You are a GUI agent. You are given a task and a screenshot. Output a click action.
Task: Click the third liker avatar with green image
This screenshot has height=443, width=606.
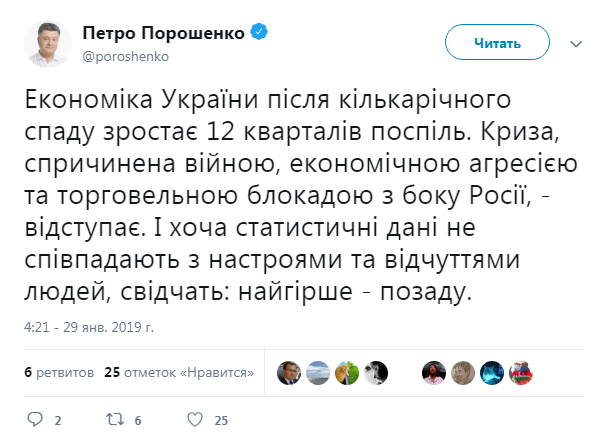pyautogui.click(x=347, y=372)
